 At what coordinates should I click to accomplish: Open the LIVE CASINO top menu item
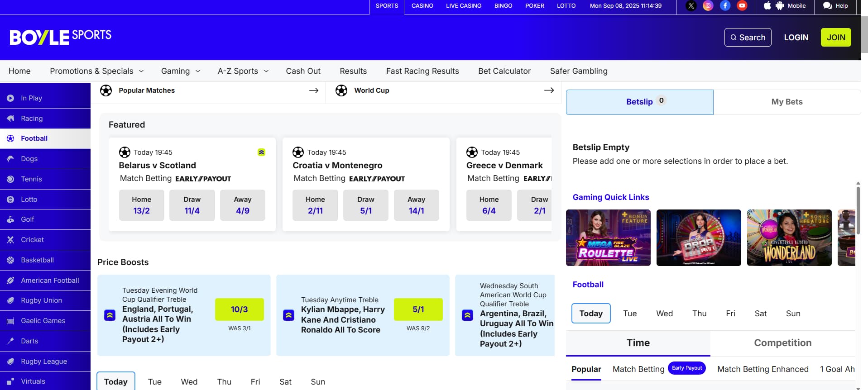coord(464,6)
